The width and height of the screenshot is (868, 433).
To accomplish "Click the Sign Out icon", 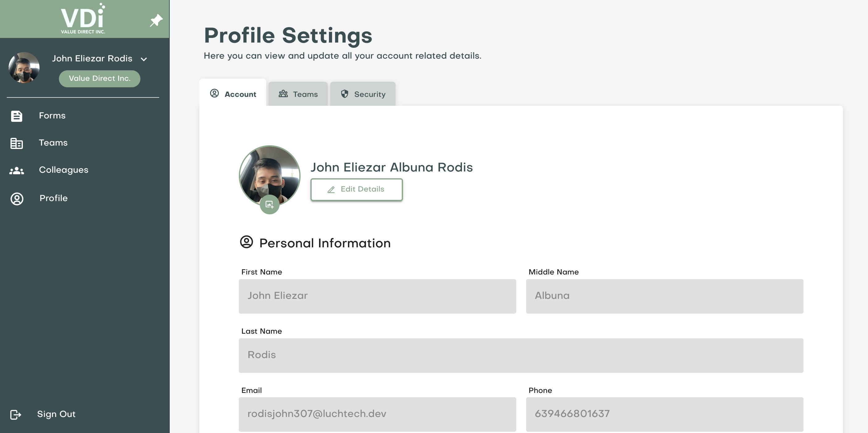I will pos(16,414).
